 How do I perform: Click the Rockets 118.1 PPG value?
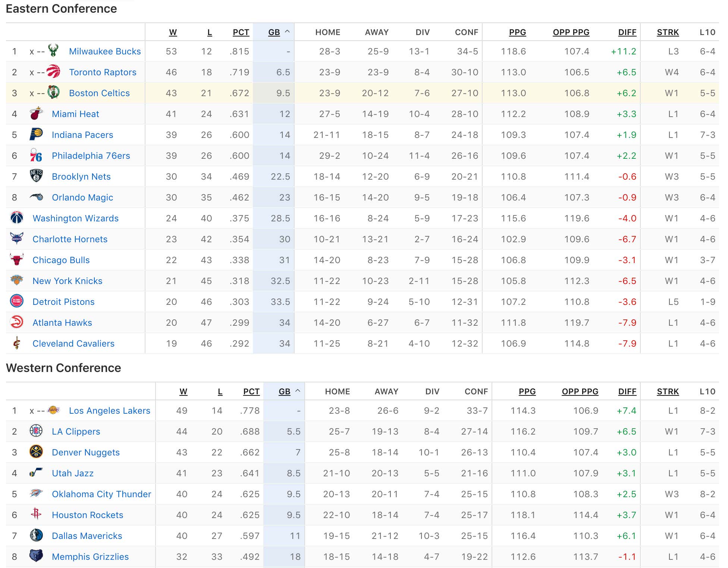point(523,515)
